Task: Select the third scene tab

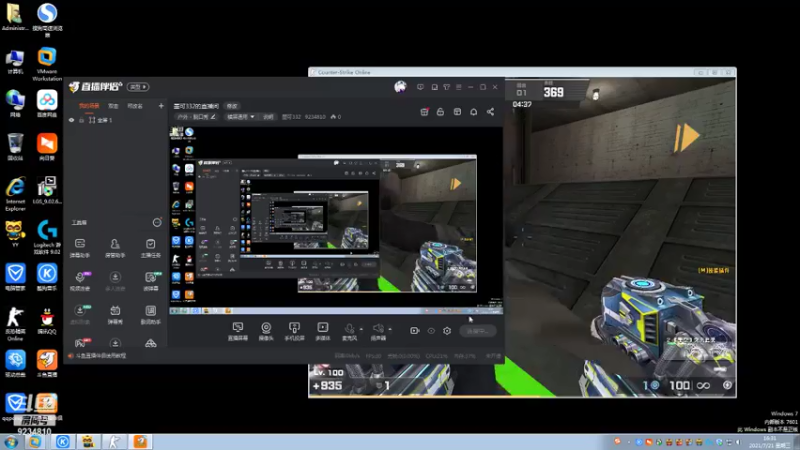Action: tap(135, 106)
